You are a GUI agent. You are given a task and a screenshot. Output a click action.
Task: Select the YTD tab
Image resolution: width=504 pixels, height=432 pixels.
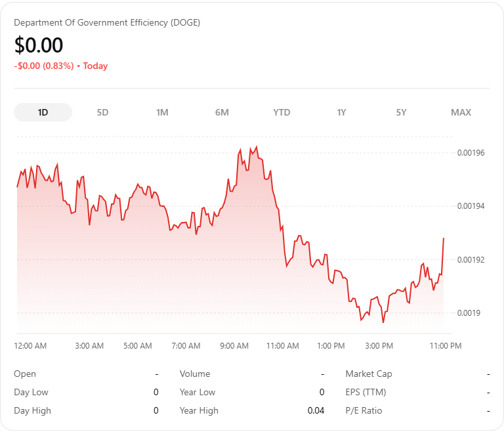282,112
